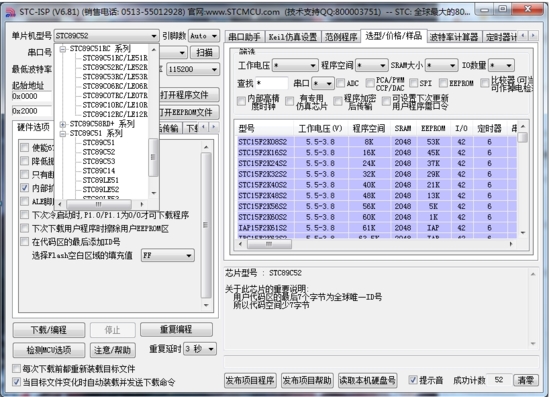Open the 工作电压 filter dropdown
Image resolution: width=549 pixels, height=397 pixels.
point(295,65)
